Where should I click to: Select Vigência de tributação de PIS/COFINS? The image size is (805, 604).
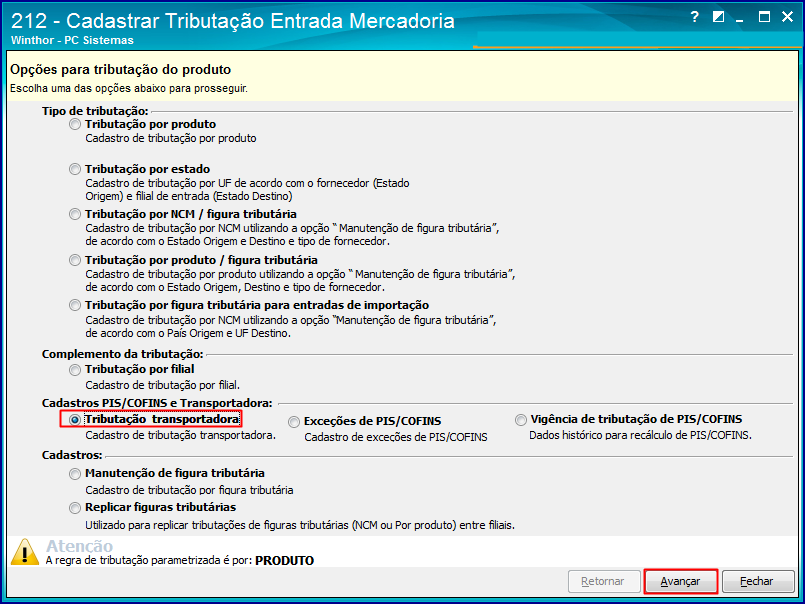(521, 420)
